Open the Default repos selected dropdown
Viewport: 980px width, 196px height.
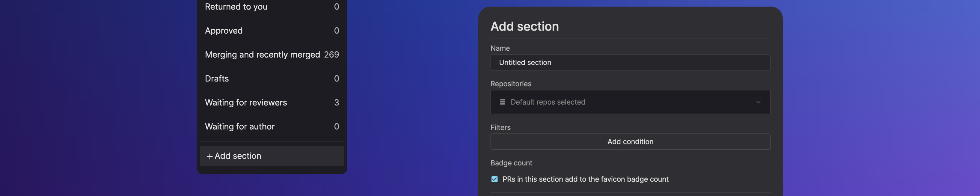pos(630,102)
